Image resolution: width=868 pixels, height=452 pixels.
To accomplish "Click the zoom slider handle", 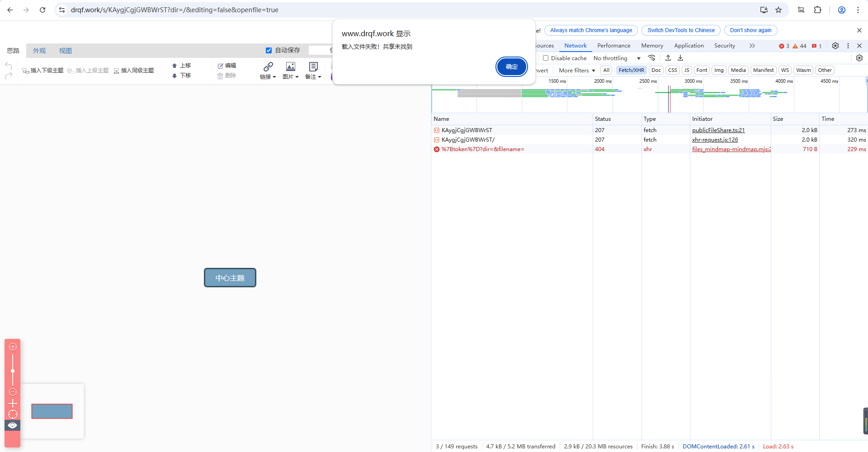I will tap(13, 371).
